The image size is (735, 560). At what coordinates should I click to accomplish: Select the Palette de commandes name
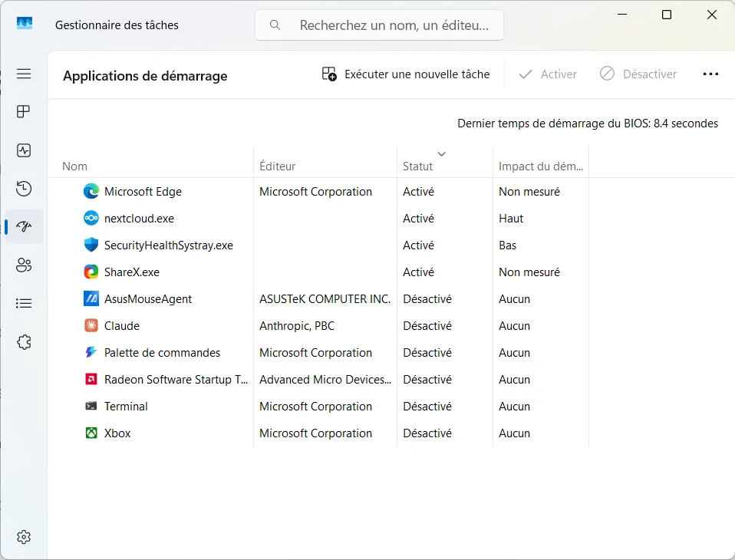162,352
